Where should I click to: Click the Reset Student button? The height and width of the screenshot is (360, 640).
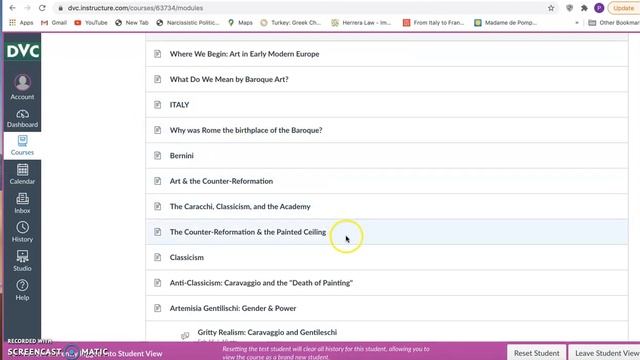coord(537,353)
